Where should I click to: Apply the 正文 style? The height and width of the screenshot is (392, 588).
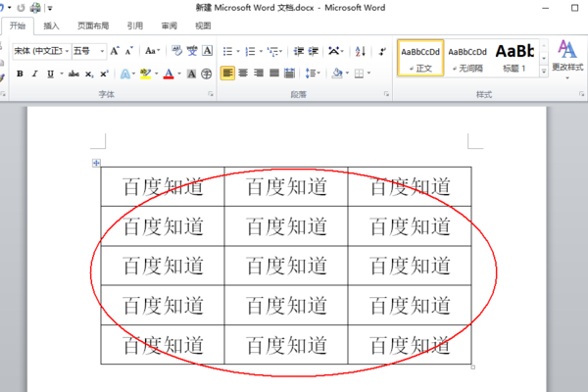[x=420, y=58]
